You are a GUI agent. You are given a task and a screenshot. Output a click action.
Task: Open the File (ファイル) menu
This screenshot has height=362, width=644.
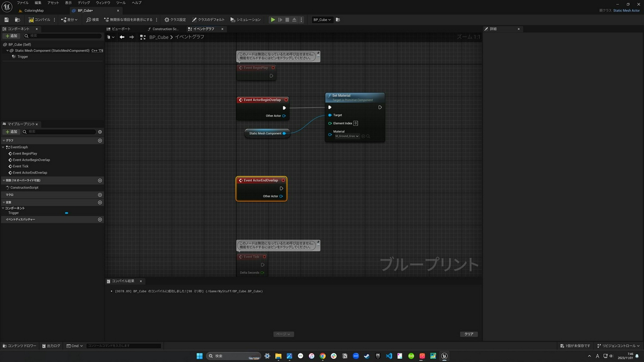[23, 3]
